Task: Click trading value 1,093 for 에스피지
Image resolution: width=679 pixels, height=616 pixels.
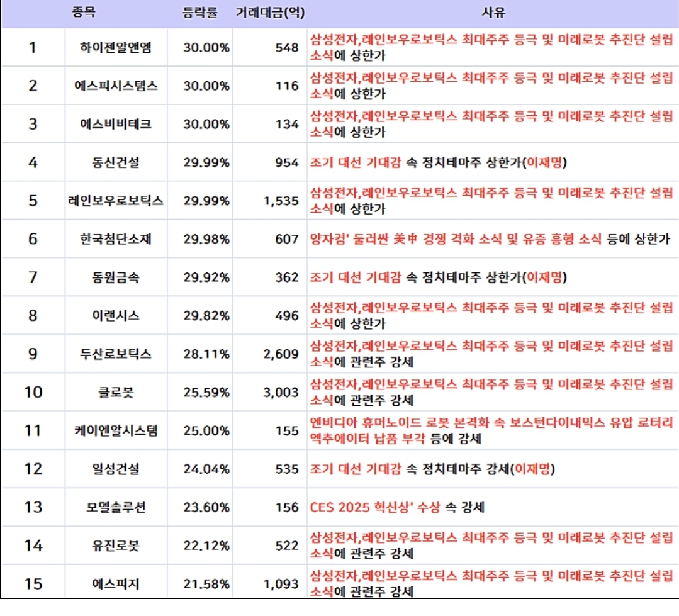Action: [281, 584]
